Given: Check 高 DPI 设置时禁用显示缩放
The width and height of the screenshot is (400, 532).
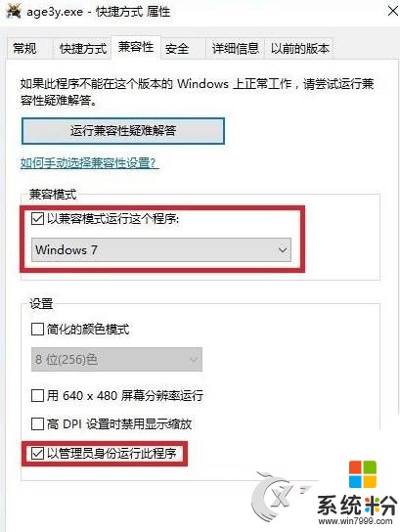Looking at the screenshot, I should point(37,423).
